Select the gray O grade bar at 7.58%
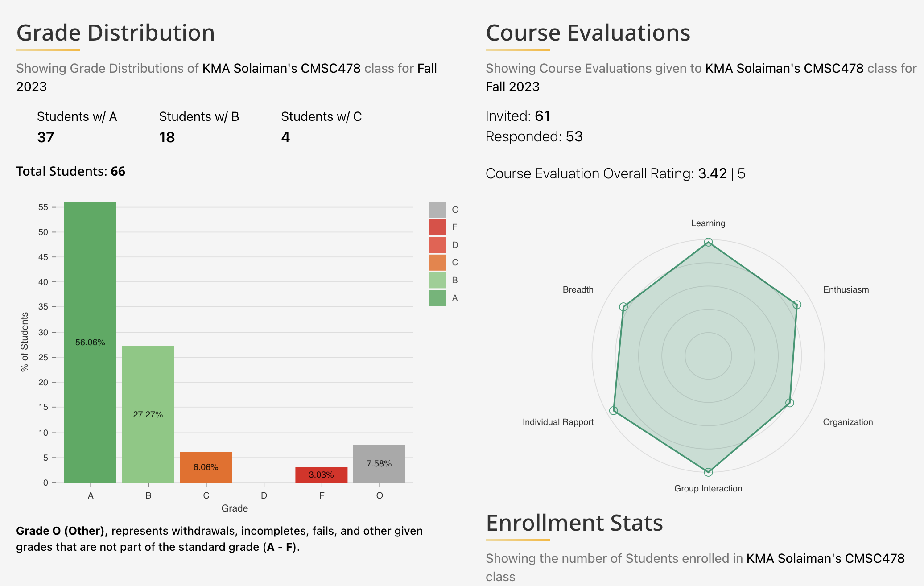Image resolution: width=924 pixels, height=586 pixels. (x=379, y=464)
